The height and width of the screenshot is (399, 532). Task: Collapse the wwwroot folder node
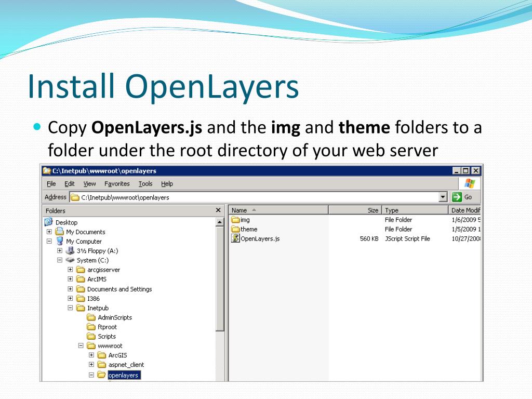point(81,345)
